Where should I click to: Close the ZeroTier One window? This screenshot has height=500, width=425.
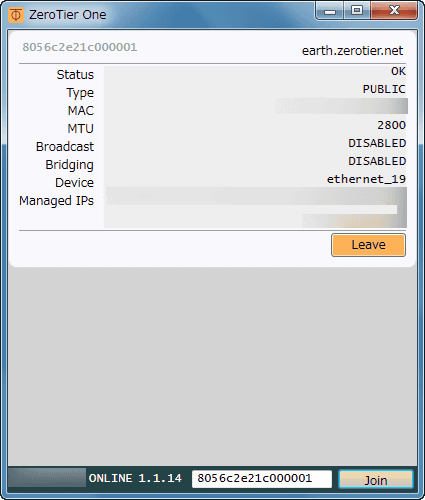[x=394, y=11]
